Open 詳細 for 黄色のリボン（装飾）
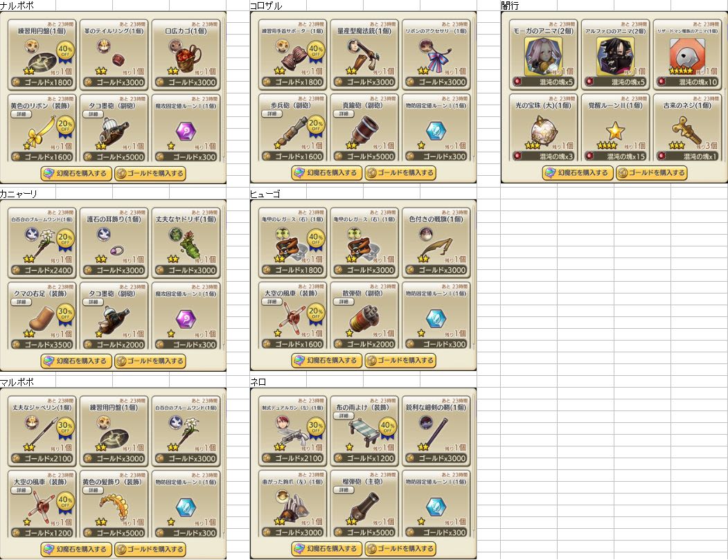This screenshot has width=728, height=560. point(21,114)
